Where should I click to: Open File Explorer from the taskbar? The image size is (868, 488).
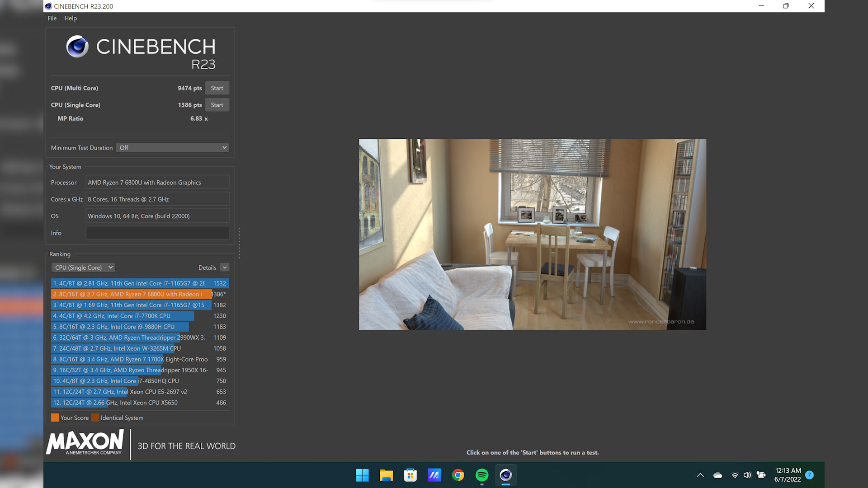(x=386, y=475)
